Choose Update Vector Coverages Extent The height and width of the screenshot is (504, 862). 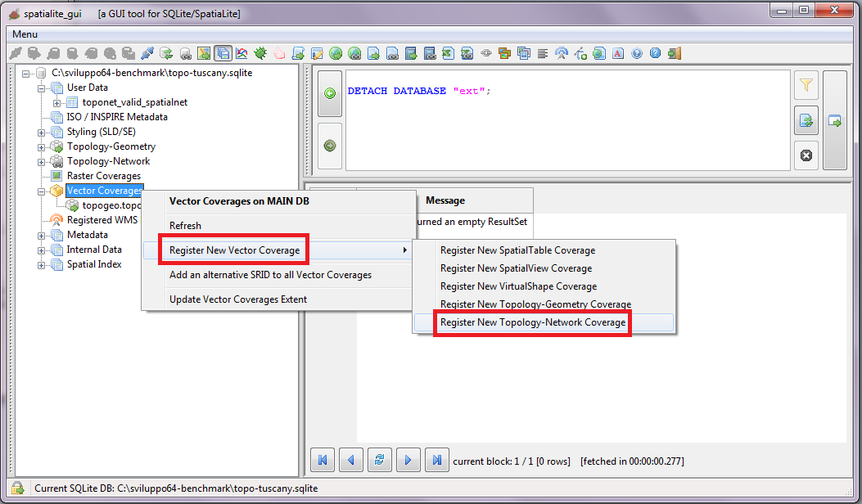pos(278,299)
